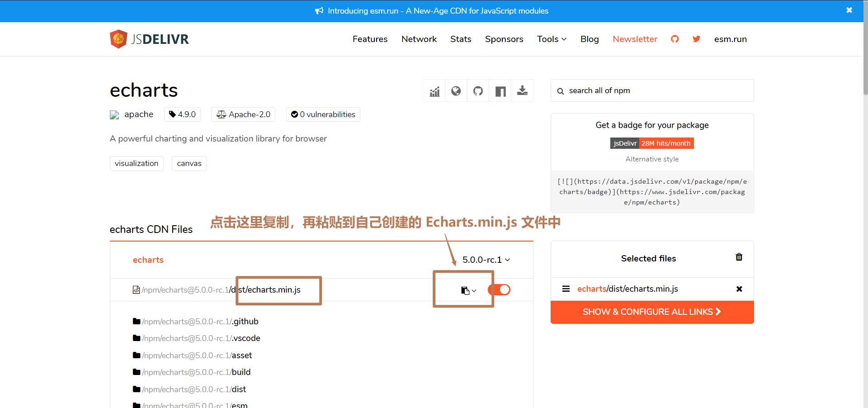Open the Features menu item
This screenshot has height=408, width=868.
point(370,39)
